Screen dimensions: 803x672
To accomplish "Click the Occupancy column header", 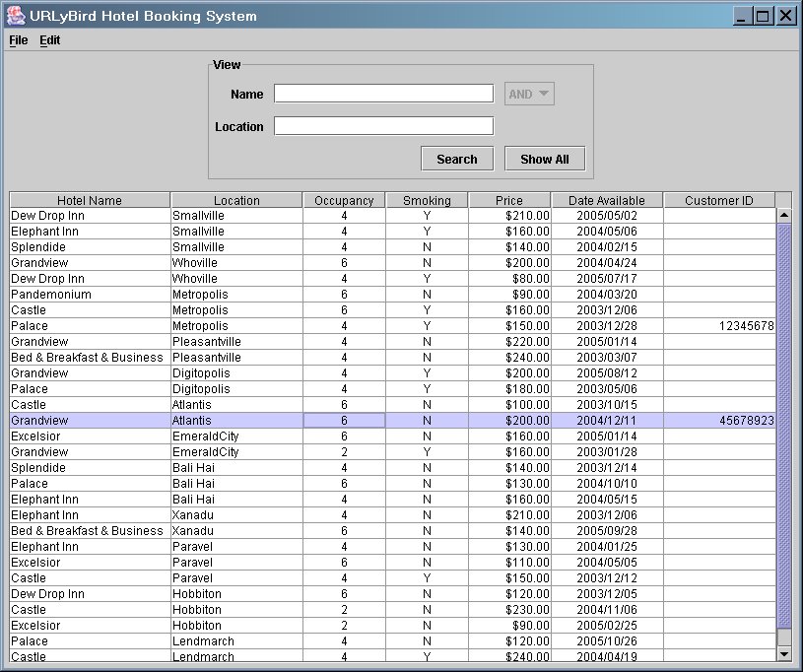I will [x=344, y=200].
